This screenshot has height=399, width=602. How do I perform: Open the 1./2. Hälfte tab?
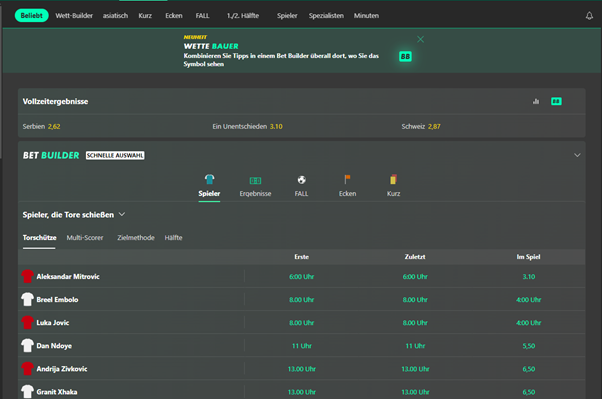pyautogui.click(x=243, y=16)
